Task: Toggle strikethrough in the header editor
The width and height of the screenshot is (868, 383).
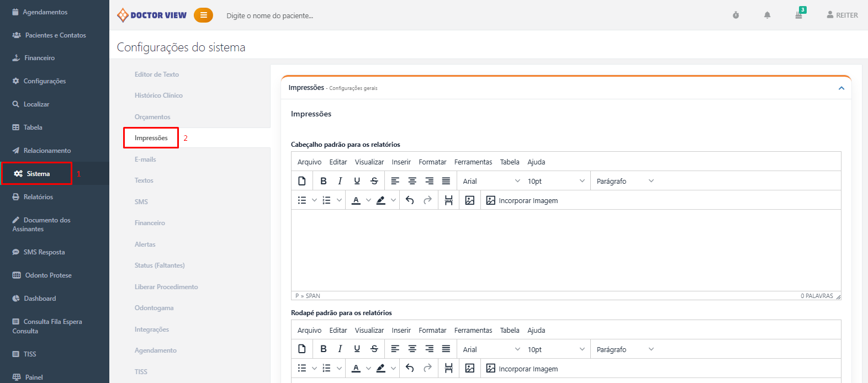Action: (374, 181)
